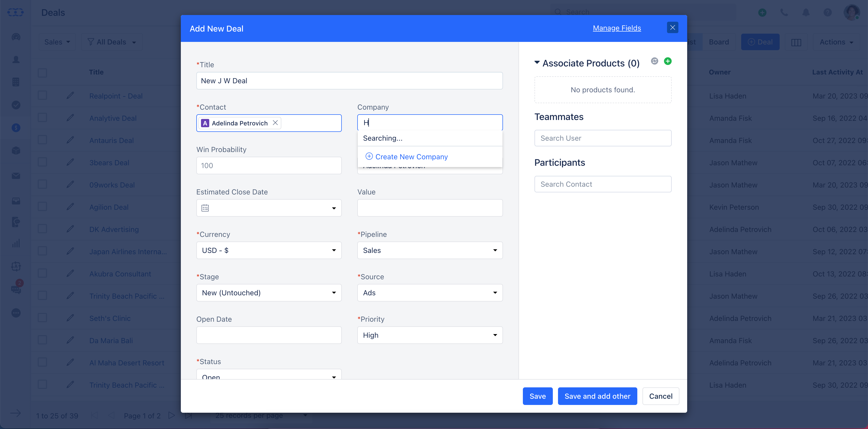Click the Save button
868x429 pixels.
tap(537, 396)
